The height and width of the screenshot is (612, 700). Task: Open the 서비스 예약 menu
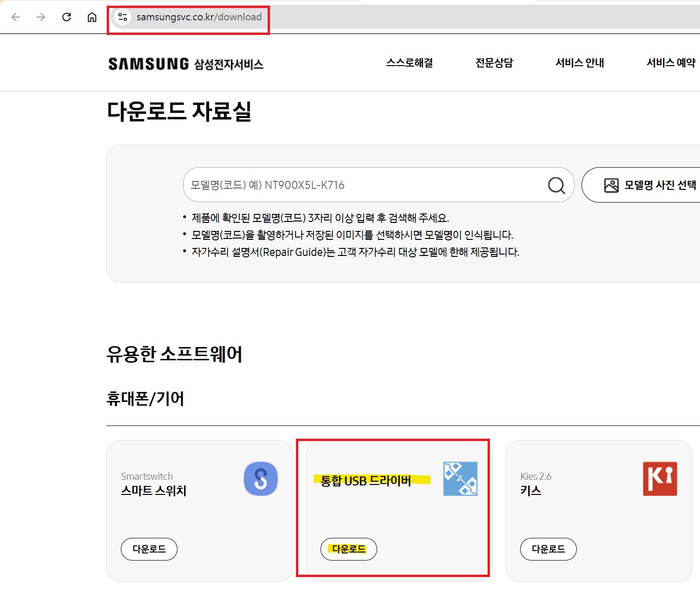pos(671,63)
